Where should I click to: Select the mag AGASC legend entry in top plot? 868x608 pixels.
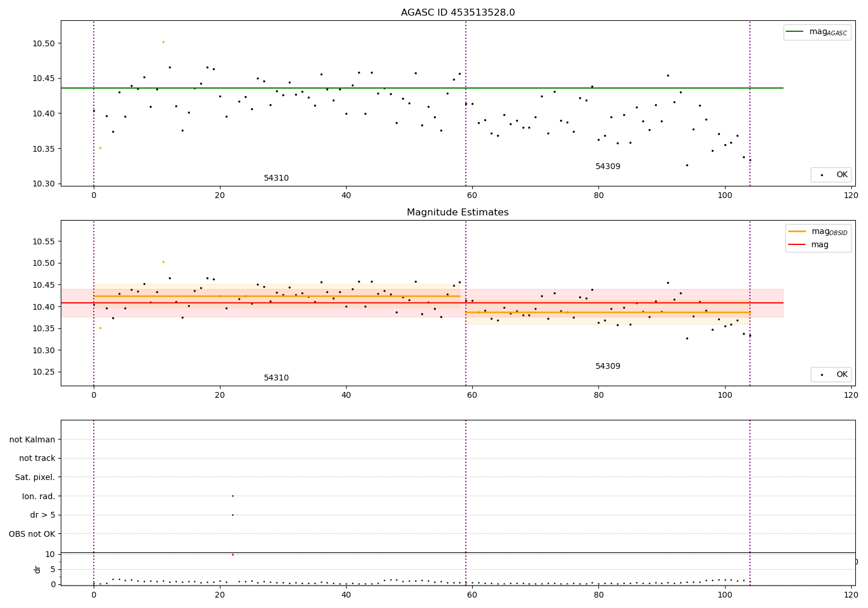click(x=817, y=32)
